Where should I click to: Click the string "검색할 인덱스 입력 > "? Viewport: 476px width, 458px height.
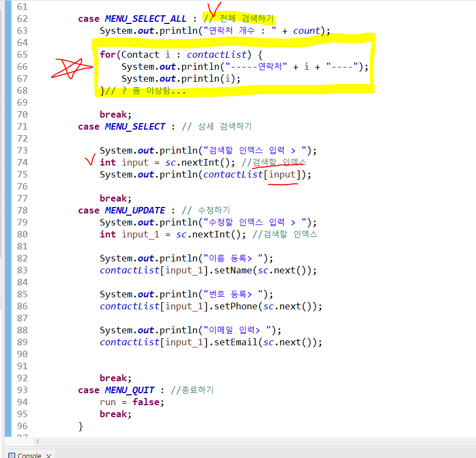click(255, 150)
